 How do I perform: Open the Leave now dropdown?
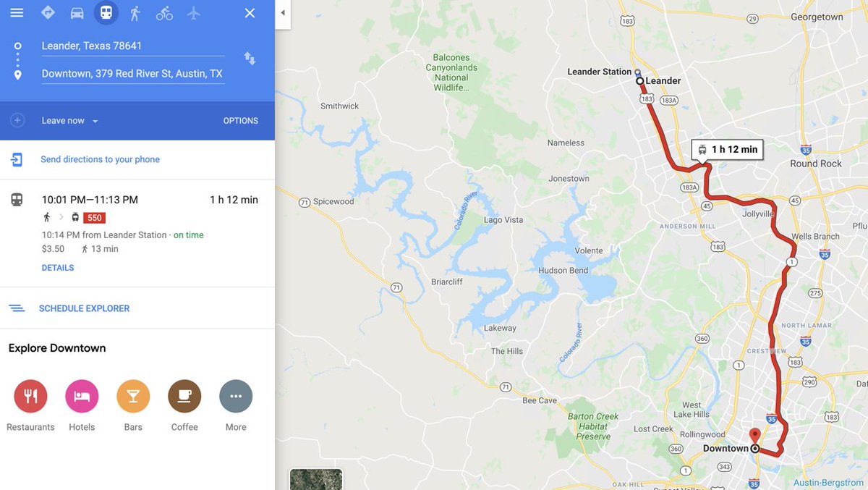[x=69, y=121]
